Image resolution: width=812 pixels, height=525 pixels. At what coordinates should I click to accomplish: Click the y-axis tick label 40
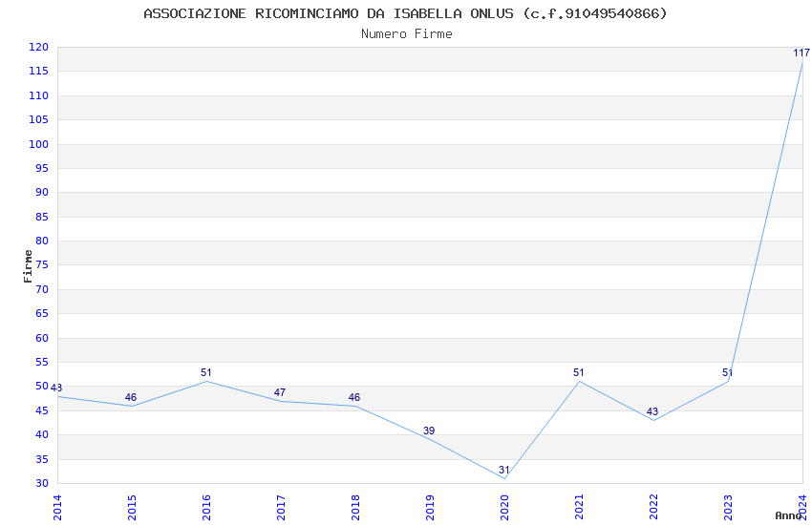42,435
